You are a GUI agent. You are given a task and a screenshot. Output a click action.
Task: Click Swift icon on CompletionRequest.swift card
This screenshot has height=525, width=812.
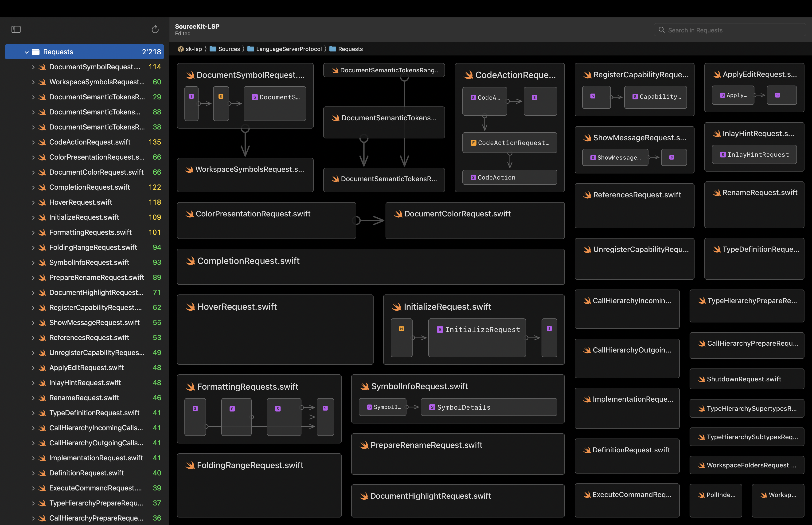click(x=190, y=261)
